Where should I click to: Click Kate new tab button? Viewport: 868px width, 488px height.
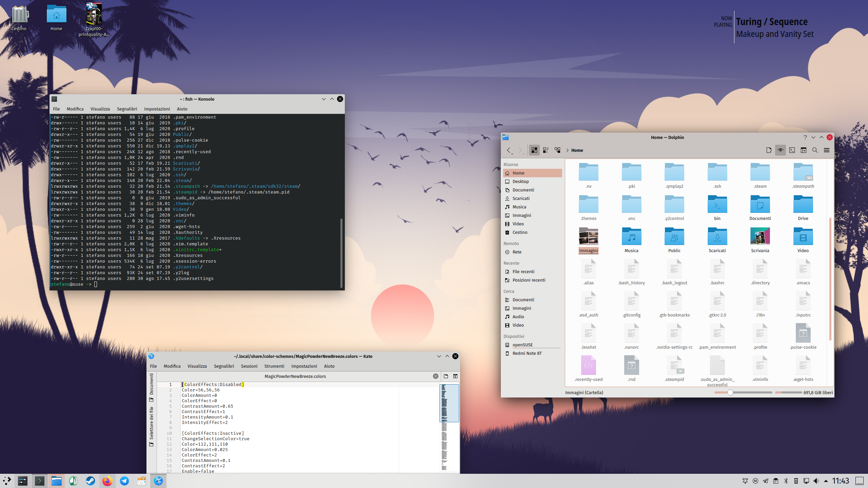pyautogui.click(x=446, y=376)
